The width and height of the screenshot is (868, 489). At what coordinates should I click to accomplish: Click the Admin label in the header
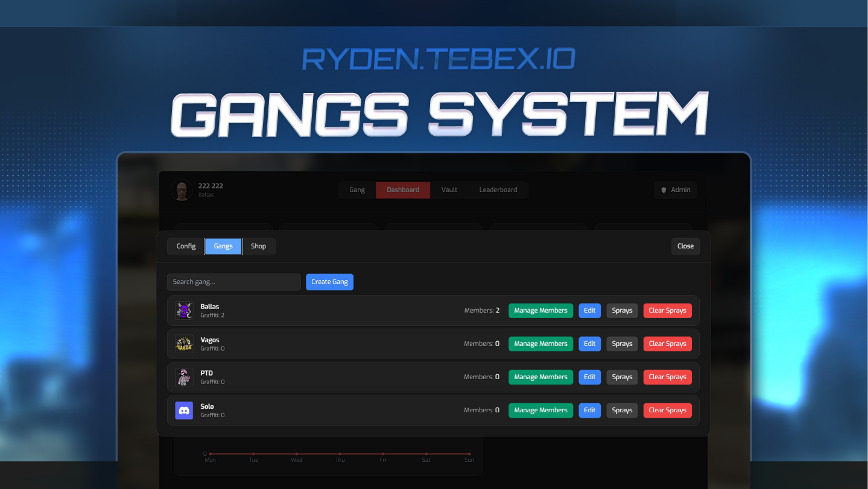coord(681,190)
